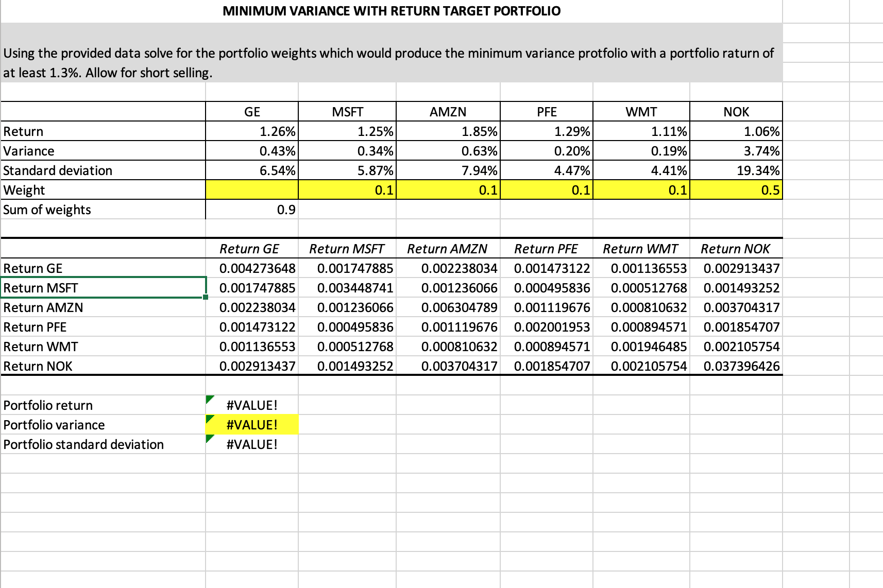Select the MSFT column header in the top table
This screenshot has width=883, height=588.
click(x=347, y=112)
